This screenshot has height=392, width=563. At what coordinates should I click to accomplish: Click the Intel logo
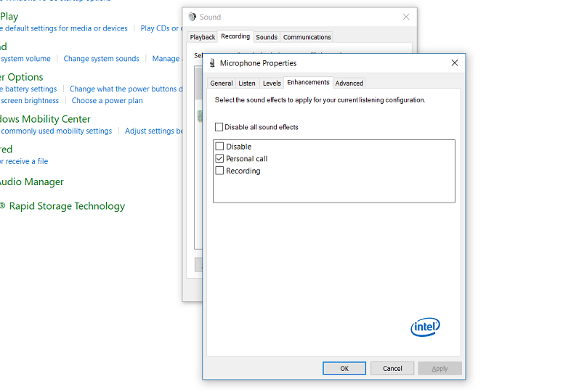[425, 327]
